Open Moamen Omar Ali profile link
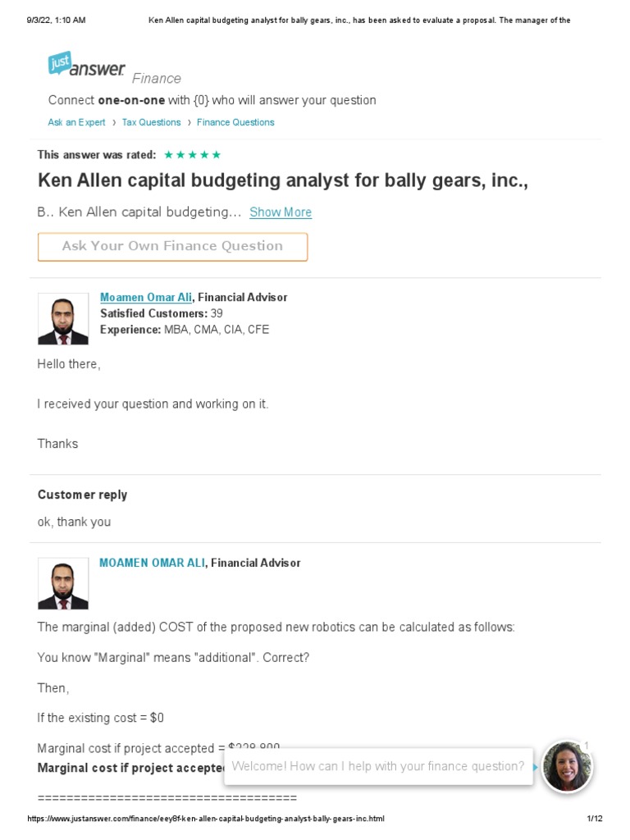 145,297
